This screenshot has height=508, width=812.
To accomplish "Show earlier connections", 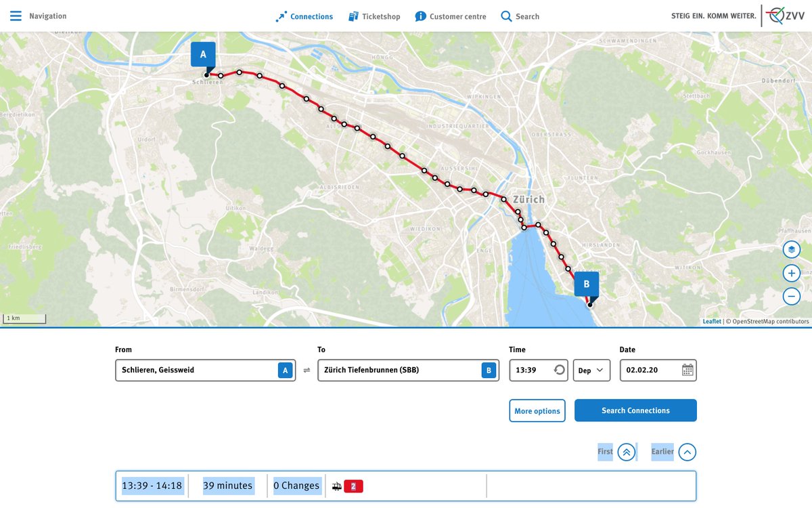I will 687,452.
